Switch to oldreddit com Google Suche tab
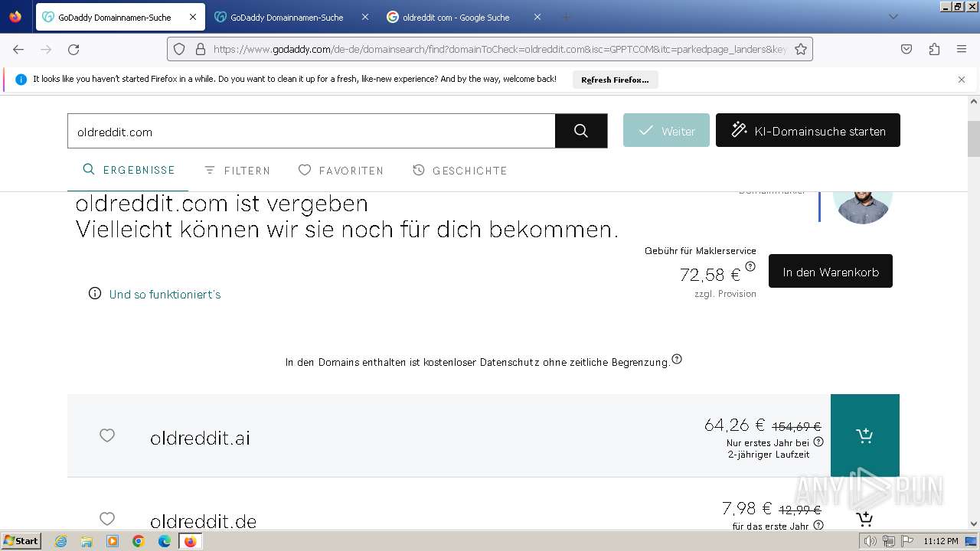This screenshot has height=551, width=980. (465, 17)
